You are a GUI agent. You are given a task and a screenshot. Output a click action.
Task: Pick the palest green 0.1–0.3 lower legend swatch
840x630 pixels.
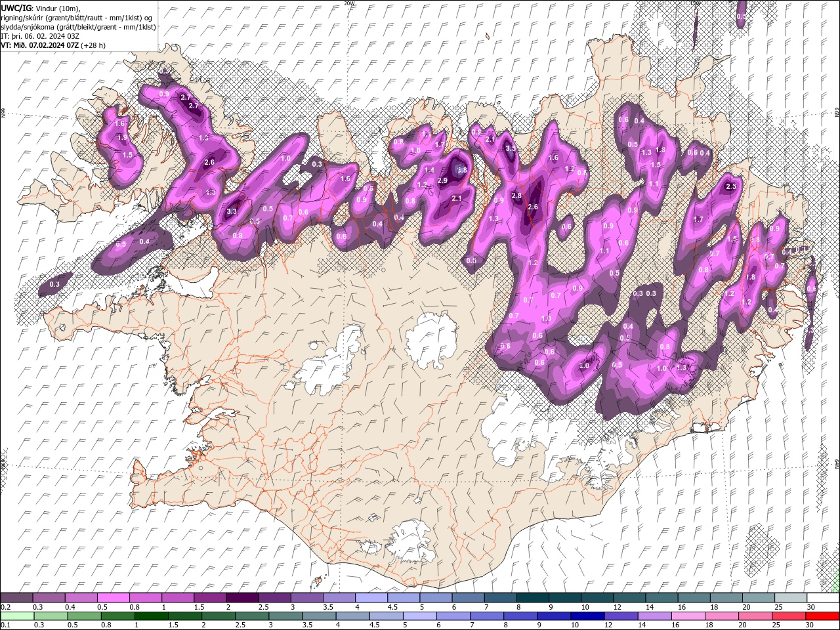[x=16, y=616]
